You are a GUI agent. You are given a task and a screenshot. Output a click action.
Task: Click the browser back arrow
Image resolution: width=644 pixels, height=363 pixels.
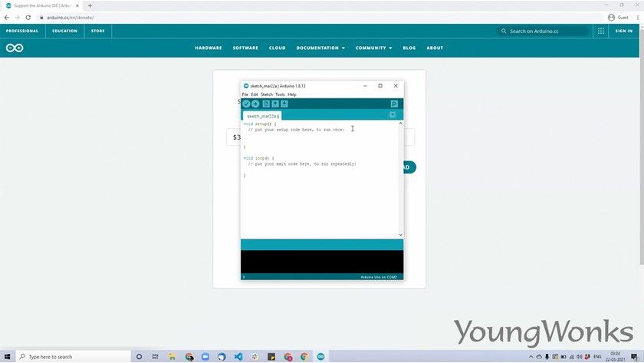(x=7, y=18)
